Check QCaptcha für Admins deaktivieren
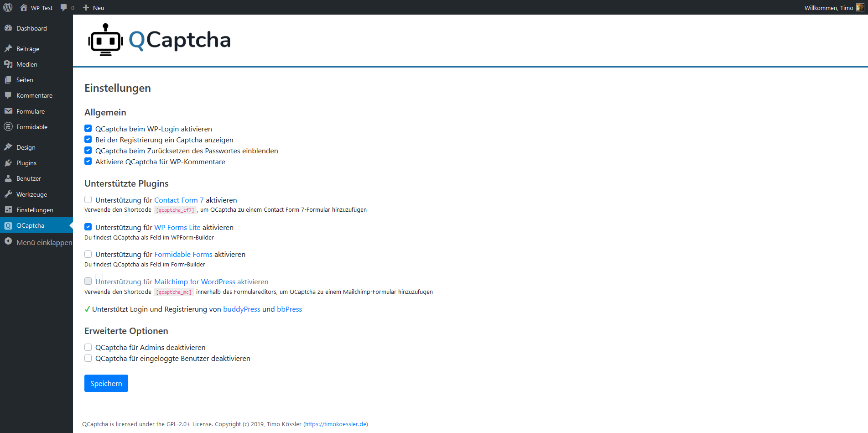Viewport: 868px width, 433px height. pyautogui.click(x=88, y=347)
